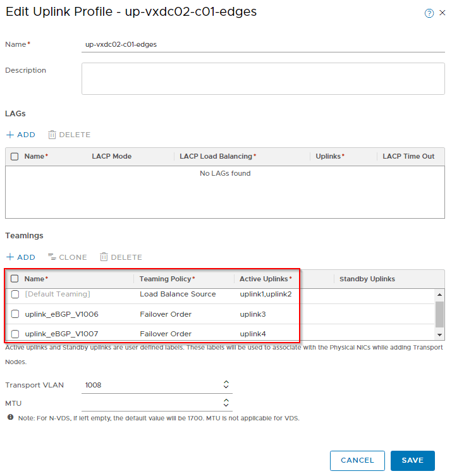Adjust Transport VLAN stepper arrows
Viewport: 452px width, 476px height.
tap(226, 384)
